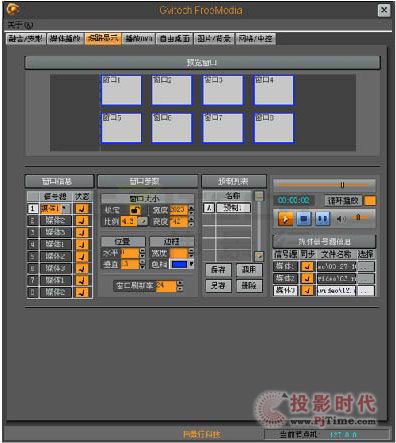Viewport: 396px width, 443px height.
Task: Click the padlock icon under window size
Action: click(x=135, y=210)
